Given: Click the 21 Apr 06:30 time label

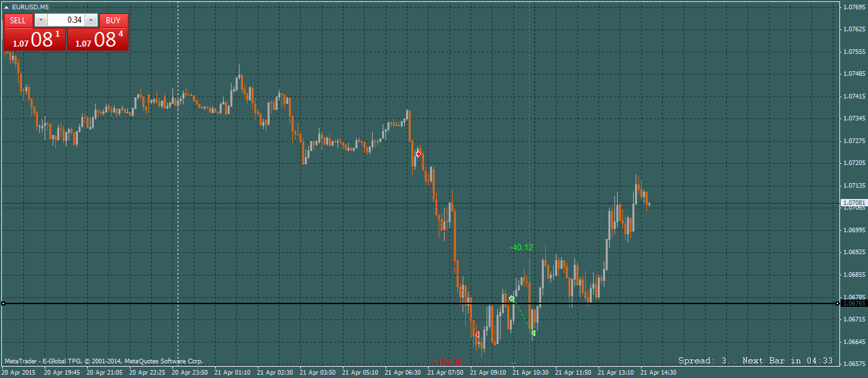Looking at the screenshot, I should (403, 373).
